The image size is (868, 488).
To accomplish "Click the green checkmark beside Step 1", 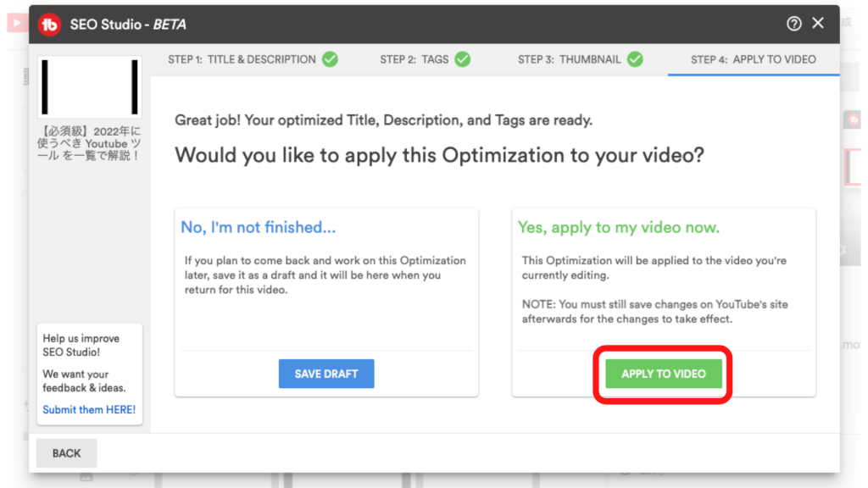I will [330, 59].
